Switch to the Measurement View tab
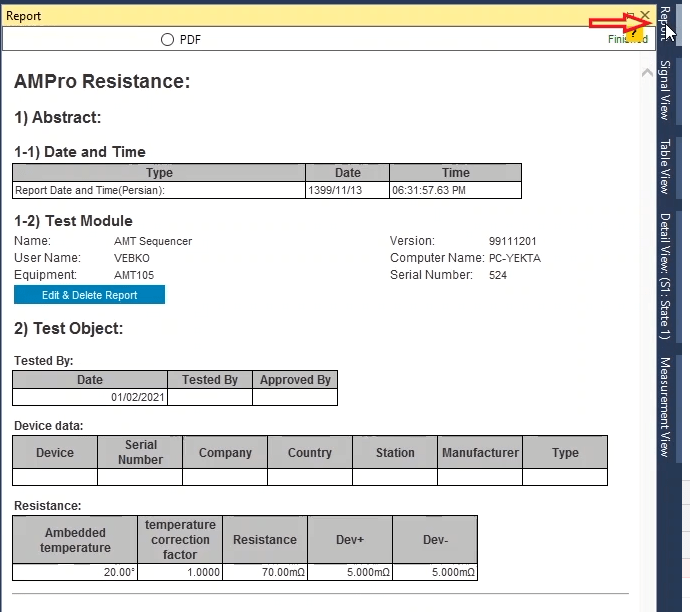The width and height of the screenshot is (690, 612). click(665, 406)
